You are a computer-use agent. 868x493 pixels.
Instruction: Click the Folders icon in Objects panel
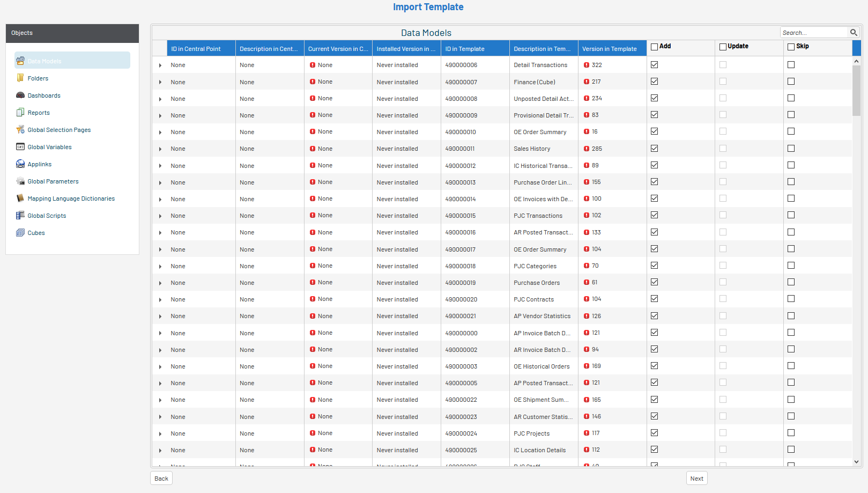(x=20, y=78)
